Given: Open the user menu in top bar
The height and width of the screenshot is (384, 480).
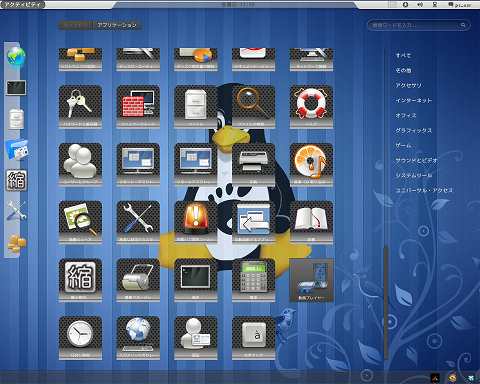Looking at the screenshot, I should click(x=460, y=4).
